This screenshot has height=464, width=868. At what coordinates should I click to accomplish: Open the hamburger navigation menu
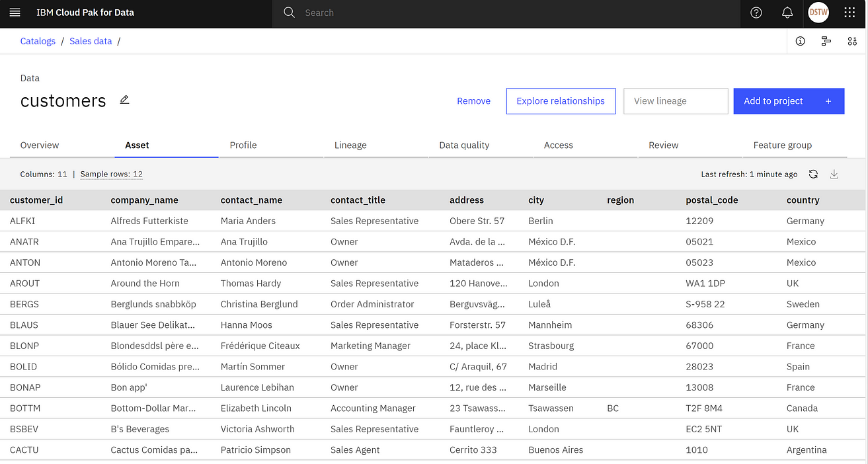click(15, 13)
